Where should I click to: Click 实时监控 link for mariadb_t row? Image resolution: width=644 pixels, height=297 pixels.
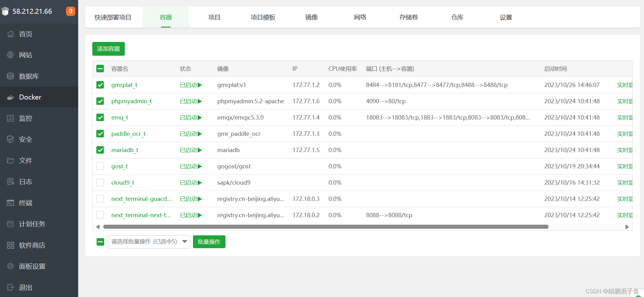(x=625, y=150)
